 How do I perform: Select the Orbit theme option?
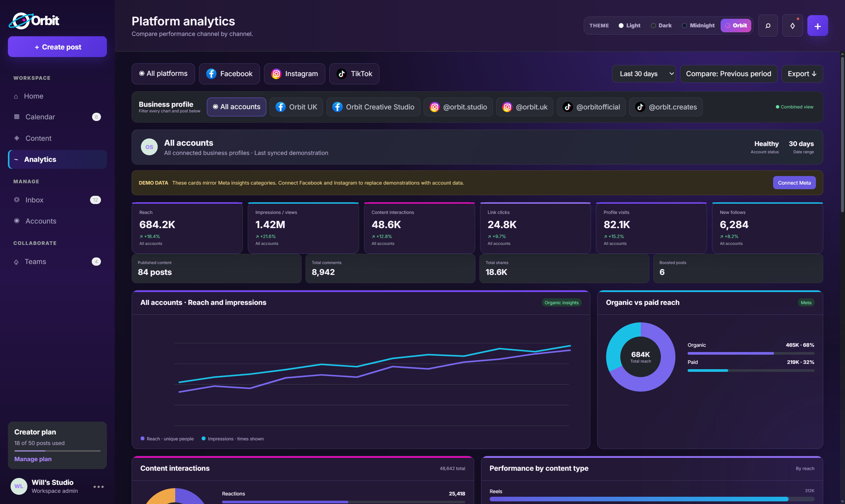(x=736, y=25)
